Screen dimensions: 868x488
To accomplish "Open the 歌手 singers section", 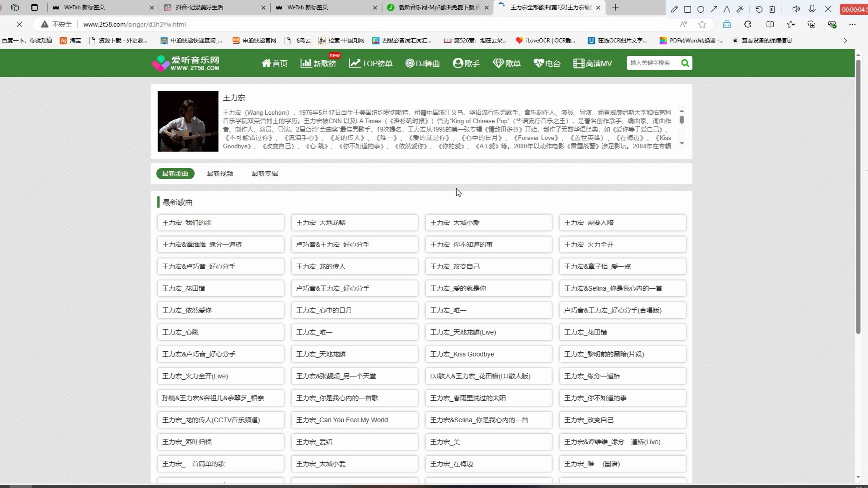I will (466, 63).
